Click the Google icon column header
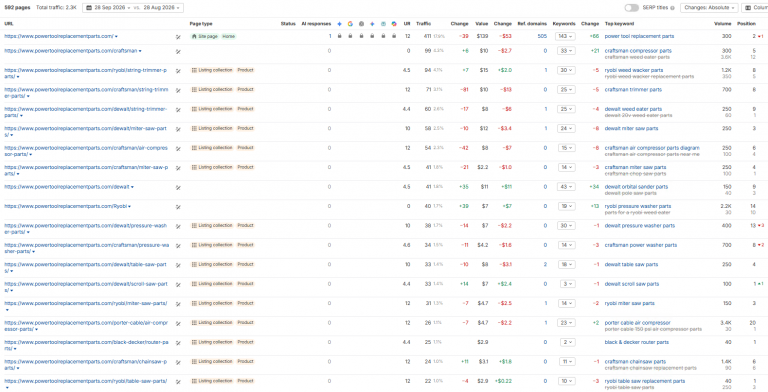The width and height of the screenshot is (768, 392). point(350,24)
